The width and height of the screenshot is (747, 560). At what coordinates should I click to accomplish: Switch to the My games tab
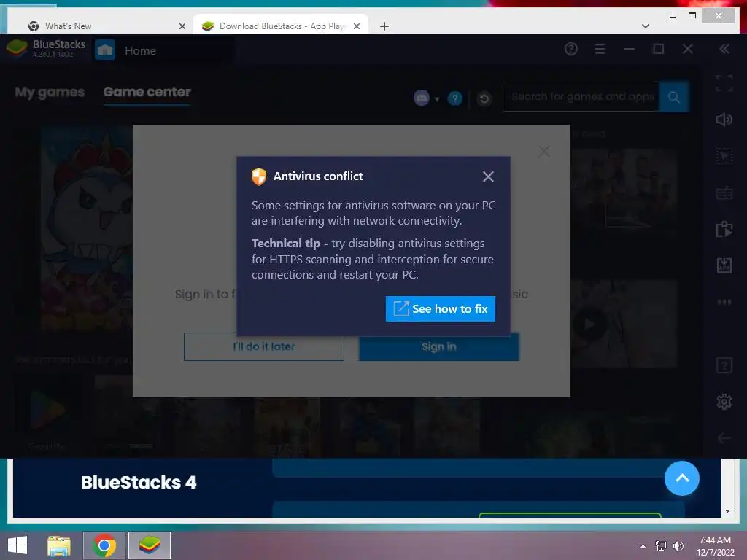click(50, 92)
